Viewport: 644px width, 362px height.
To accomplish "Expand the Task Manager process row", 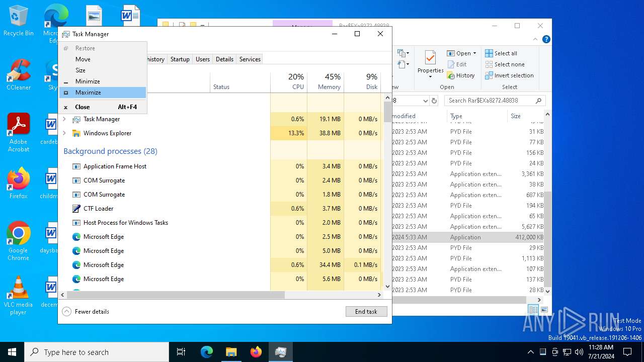I will click(64, 119).
